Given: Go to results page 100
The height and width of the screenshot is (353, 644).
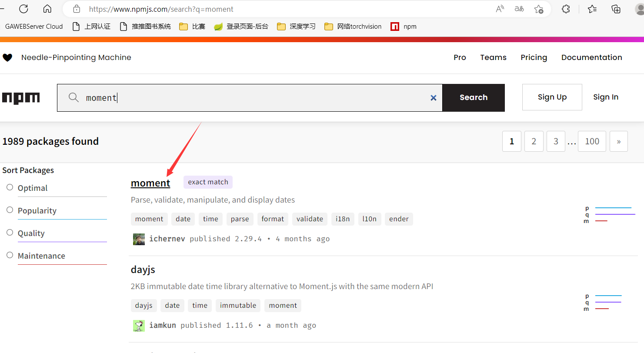Looking at the screenshot, I should (x=592, y=141).
